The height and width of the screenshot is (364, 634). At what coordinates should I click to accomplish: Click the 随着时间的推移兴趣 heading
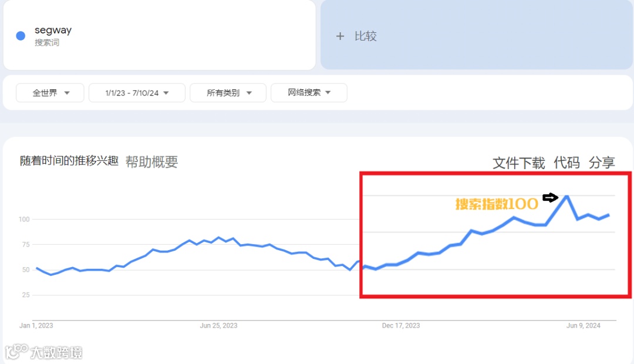point(69,161)
